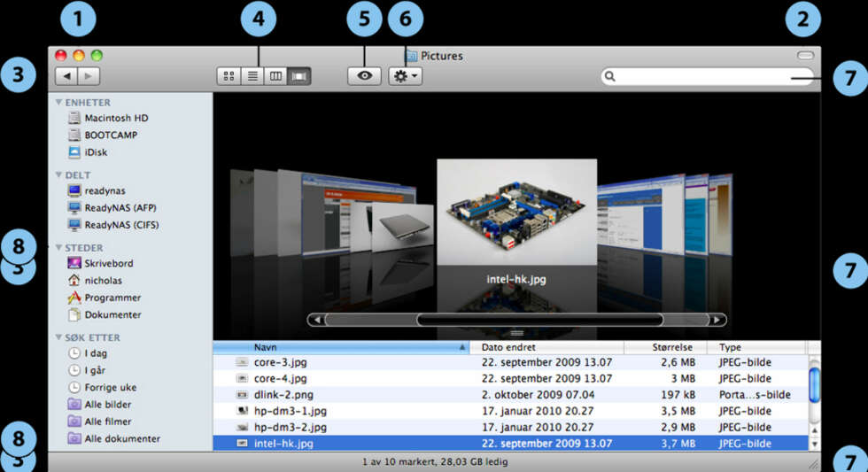Image resolution: width=868 pixels, height=472 pixels.
Task: Sort by the Dato endret column header
Action: pos(547,347)
